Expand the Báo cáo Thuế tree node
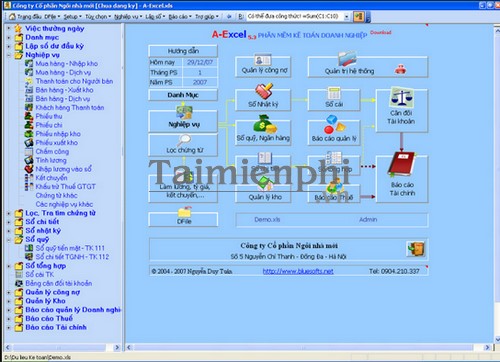Viewport: 500px width, 362px height. (x=9, y=318)
